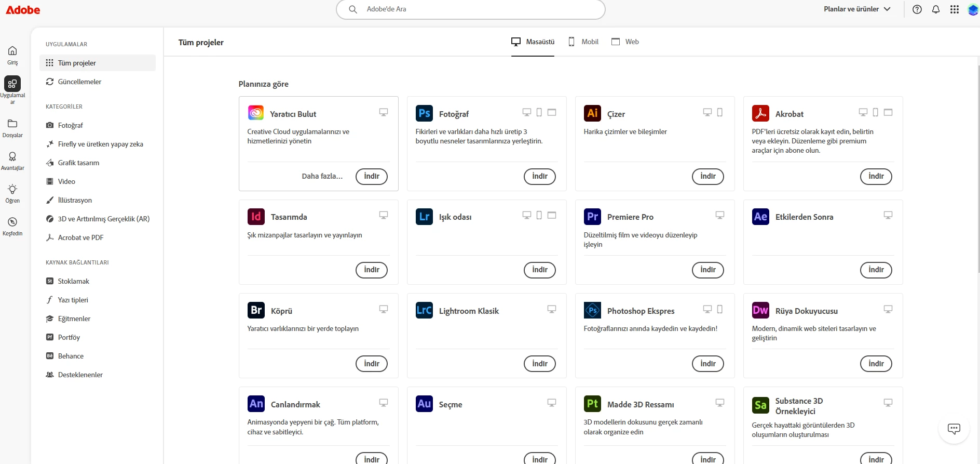Click İndir for Tasarımda
Screen dimensions: 980x464
372,270
